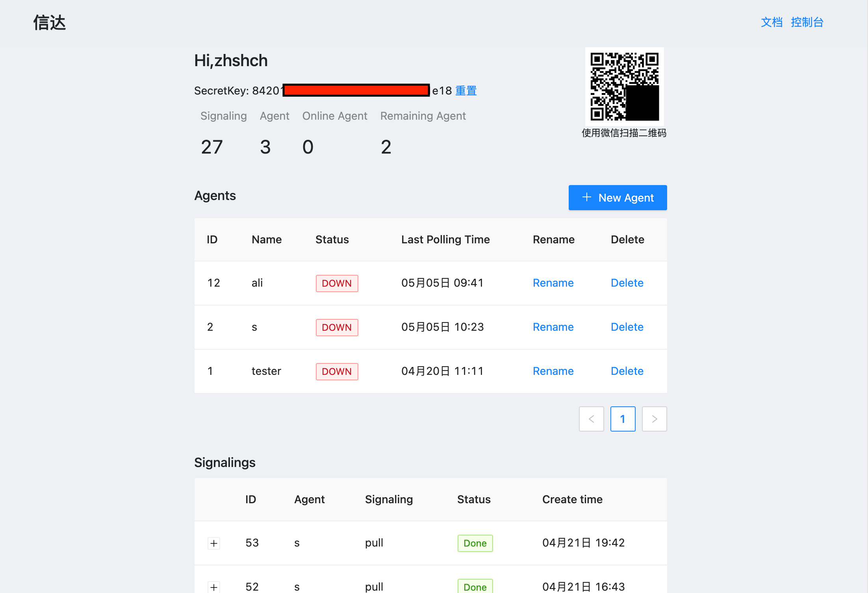Image resolution: width=868 pixels, height=593 pixels.
Task: Click the 信达 logo in header
Action: (x=49, y=22)
